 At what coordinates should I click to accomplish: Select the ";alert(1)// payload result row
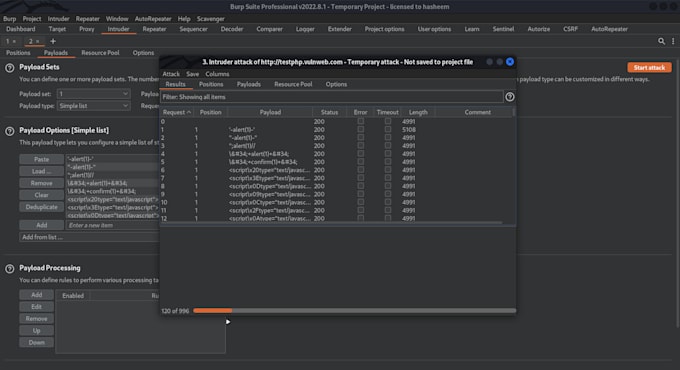click(337, 146)
